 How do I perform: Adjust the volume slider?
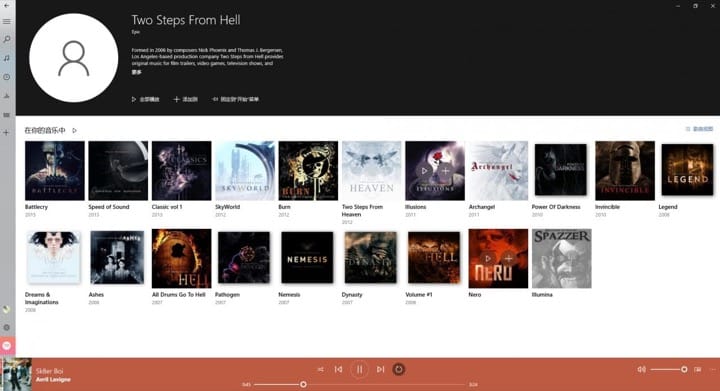click(669, 369)
